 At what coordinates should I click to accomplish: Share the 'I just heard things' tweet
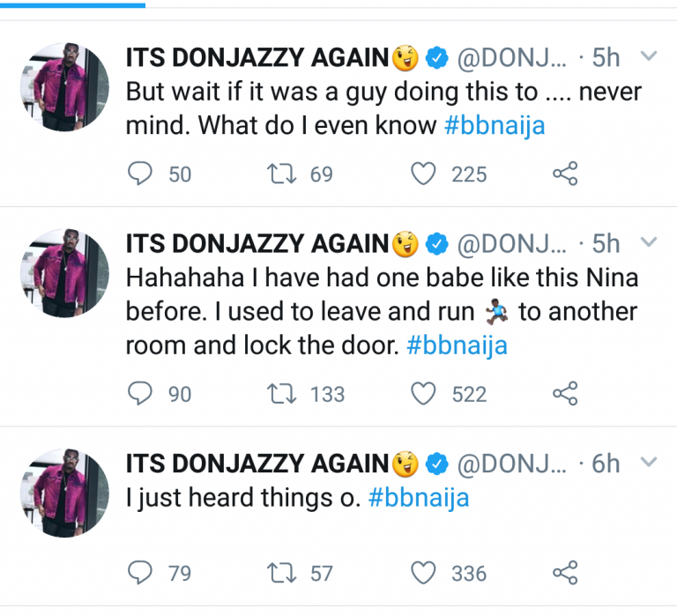pyautogui.click(x=564, y=574)
